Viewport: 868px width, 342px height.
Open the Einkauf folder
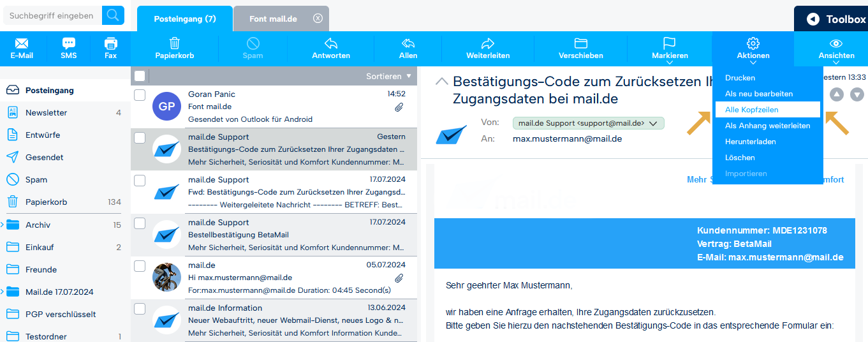click(x=64, y=247)
